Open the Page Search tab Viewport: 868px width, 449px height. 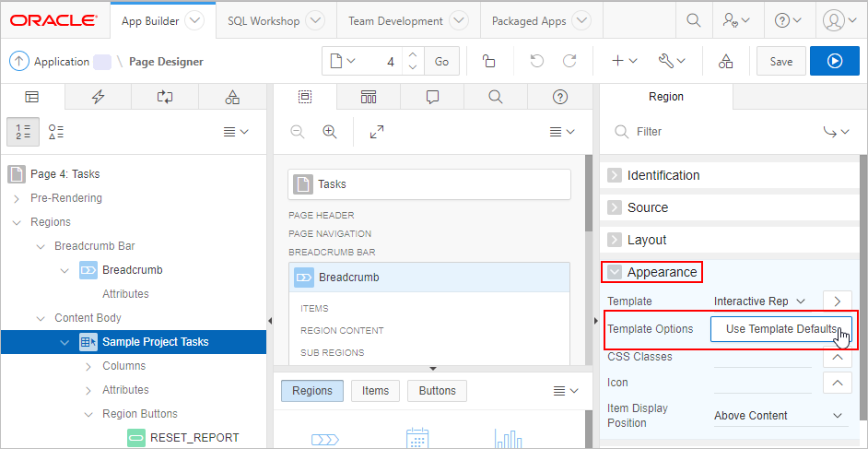point(496,97)
